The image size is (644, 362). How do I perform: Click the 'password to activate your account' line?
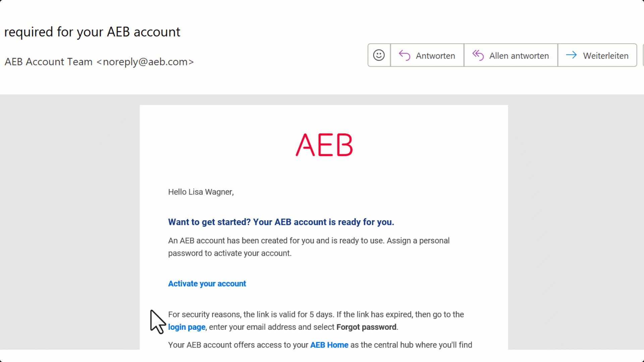pos(229,253)
